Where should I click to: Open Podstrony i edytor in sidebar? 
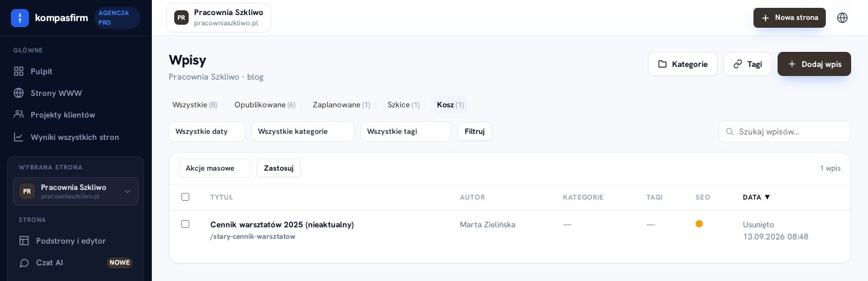click(x=76, y=241)
